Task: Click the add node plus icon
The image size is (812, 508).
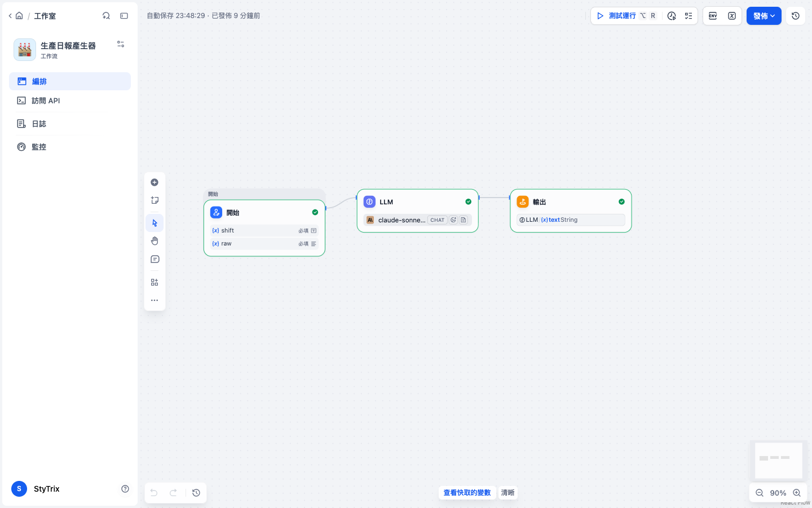Action: point(155,182)
